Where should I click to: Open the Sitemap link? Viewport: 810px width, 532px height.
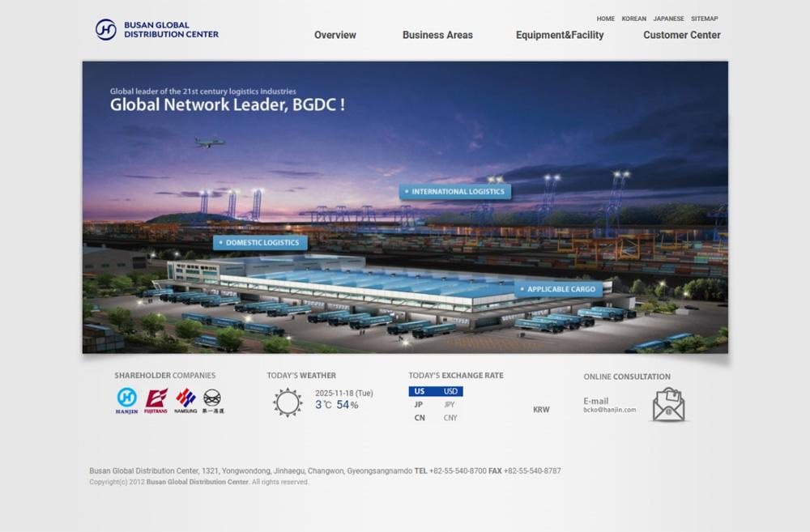(705, 19)
